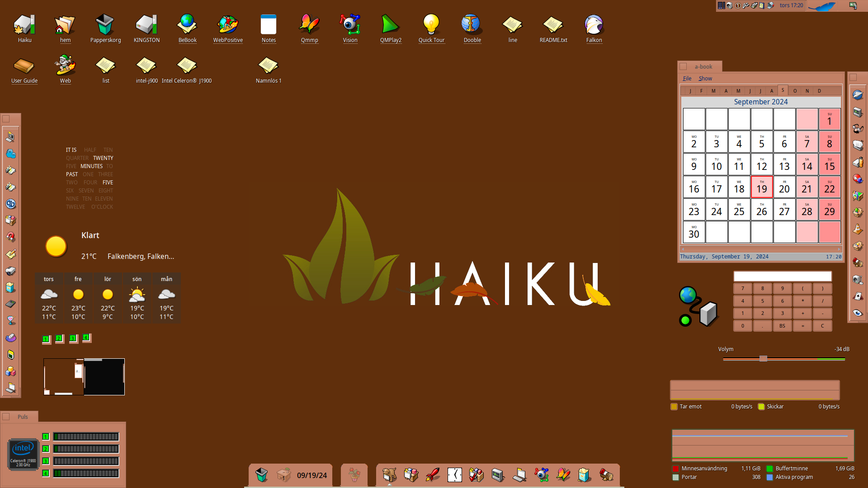868x488 pixels.
Task: Click the equals key on the calculator
Action: [803, 326]
